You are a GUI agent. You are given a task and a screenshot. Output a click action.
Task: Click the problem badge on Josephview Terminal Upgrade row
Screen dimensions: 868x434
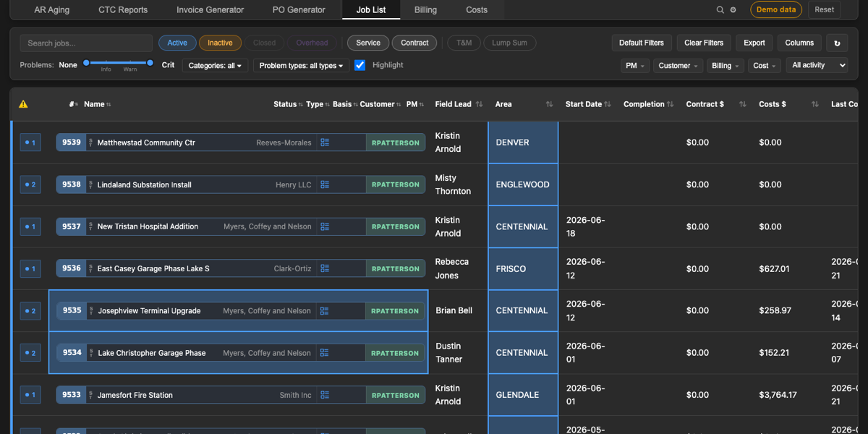point(30,311)
